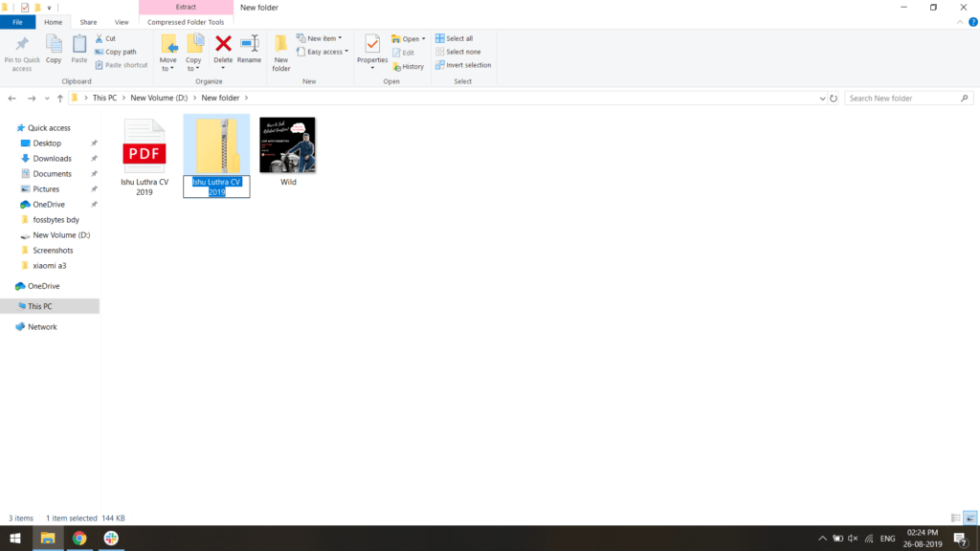The width and height of the screenshot is (980, 551).
Task: Open the Compressed Folder Tools tab
Action: (186, 22)
